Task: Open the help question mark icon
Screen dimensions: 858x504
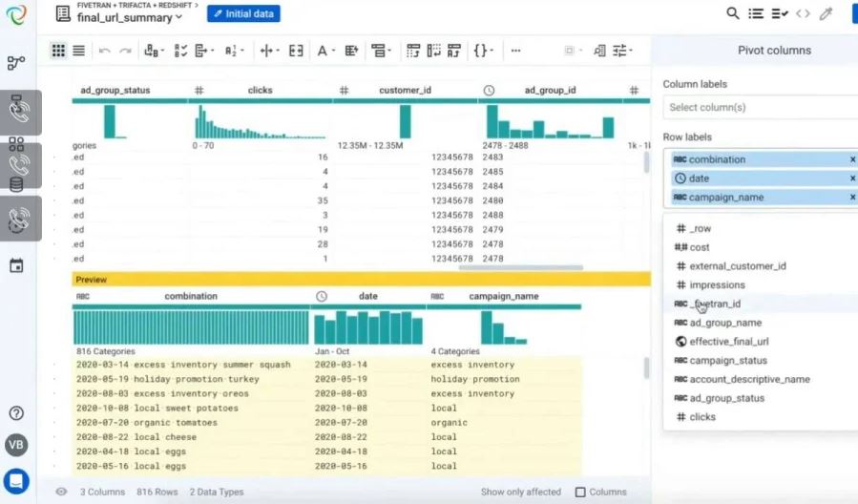Action: [16, 413]
